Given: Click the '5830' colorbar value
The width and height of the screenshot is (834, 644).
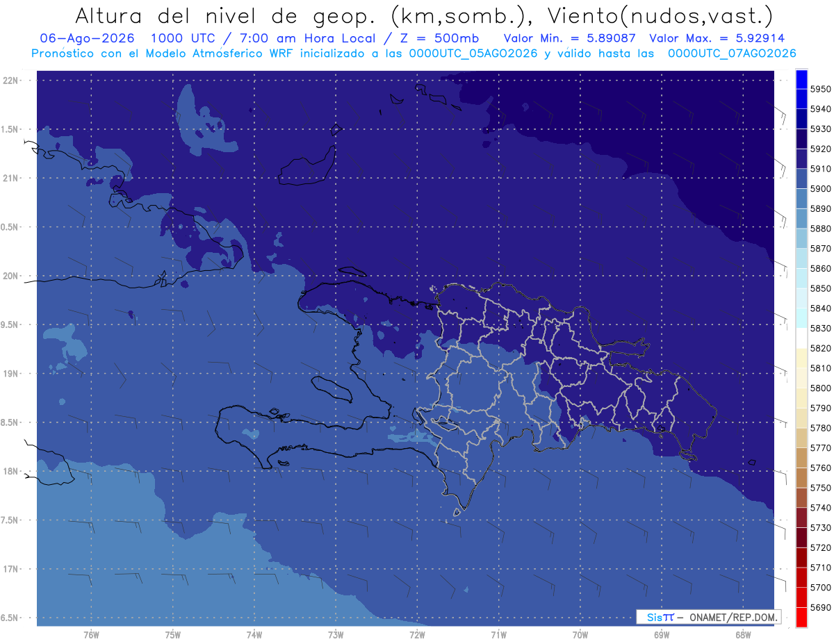Looking at the screenshot, I should (x=820, y=328).
